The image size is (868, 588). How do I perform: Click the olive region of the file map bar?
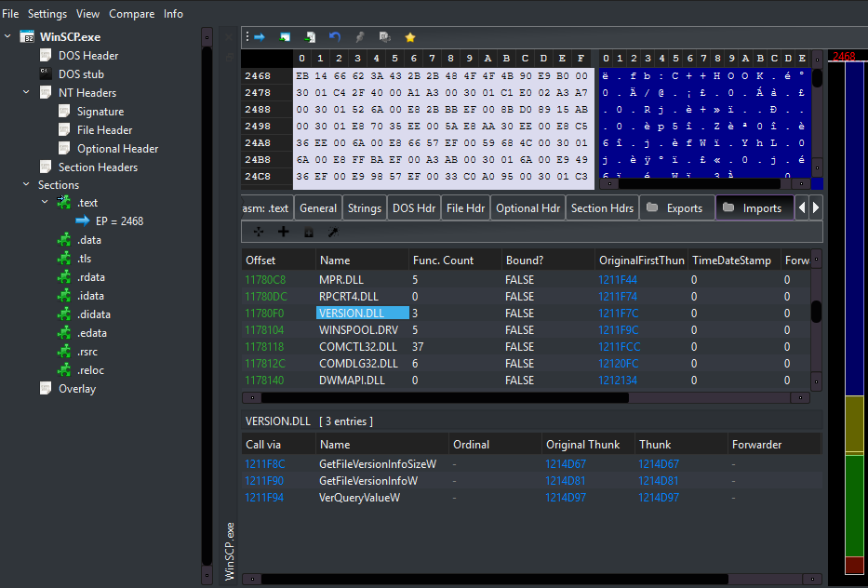click(855, 424)
